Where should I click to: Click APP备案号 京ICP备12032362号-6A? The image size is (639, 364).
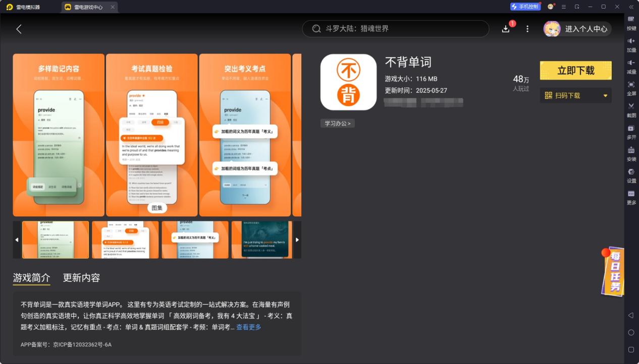(66, 345)
